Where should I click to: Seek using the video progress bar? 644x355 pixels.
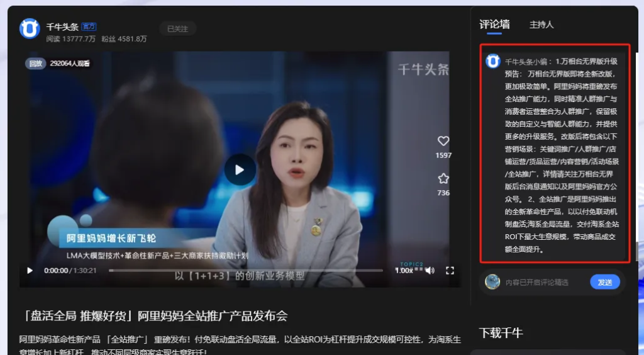[x=246, y=271]
